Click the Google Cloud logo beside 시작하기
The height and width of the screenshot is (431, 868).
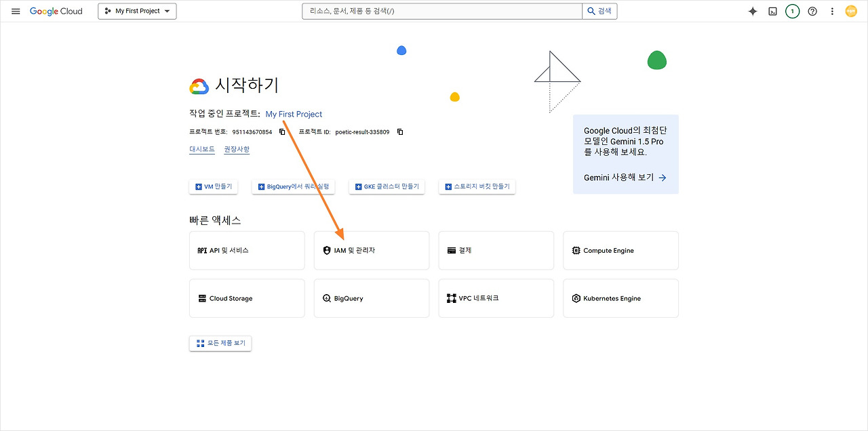(199, 86)
